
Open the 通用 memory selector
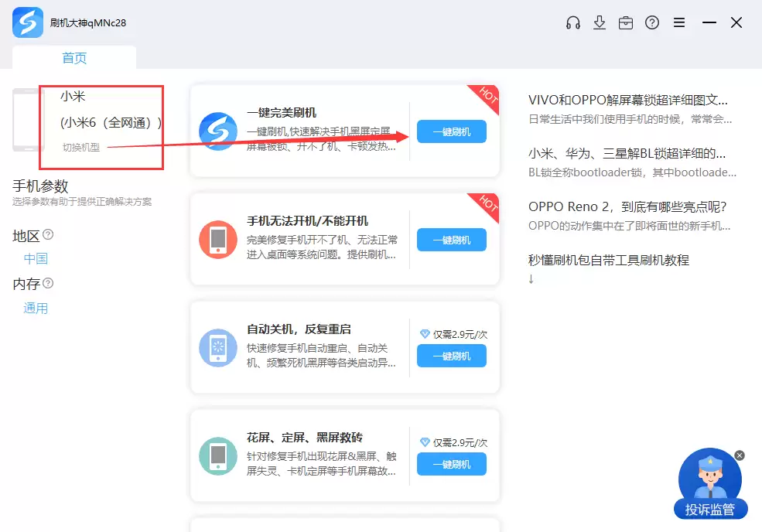[x=36, y=309]
